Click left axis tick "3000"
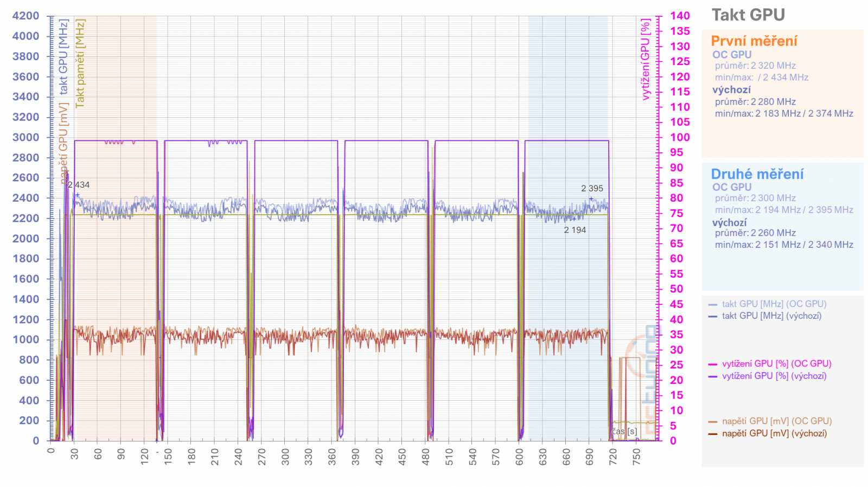This screenshot has width=868, height=487. [x=26, y=138]
